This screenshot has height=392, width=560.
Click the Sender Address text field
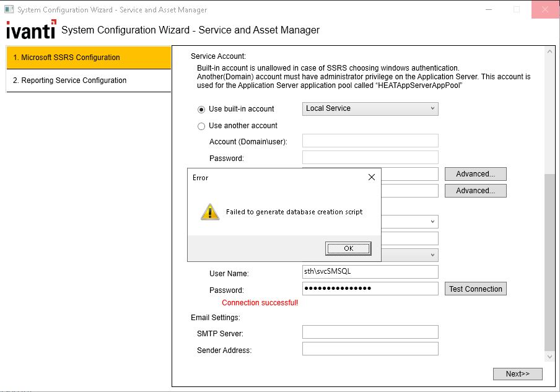point(370,349)
